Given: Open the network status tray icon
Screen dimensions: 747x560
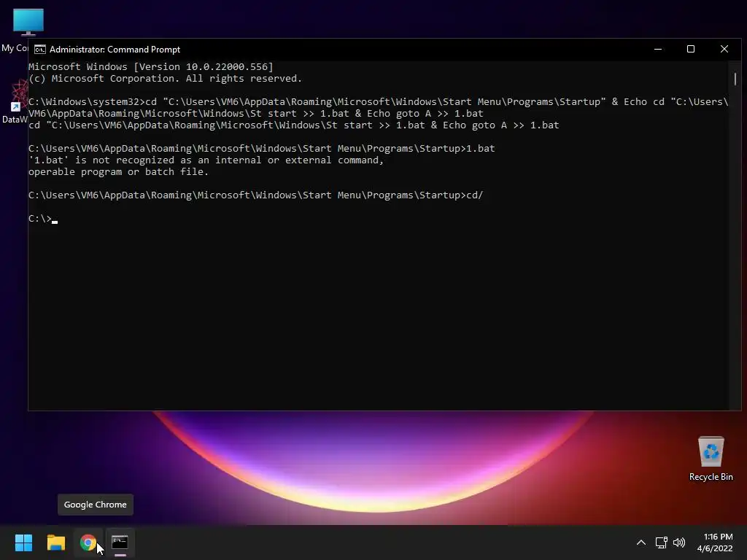Looking at the screenshot, I should [x=661, y=542].
